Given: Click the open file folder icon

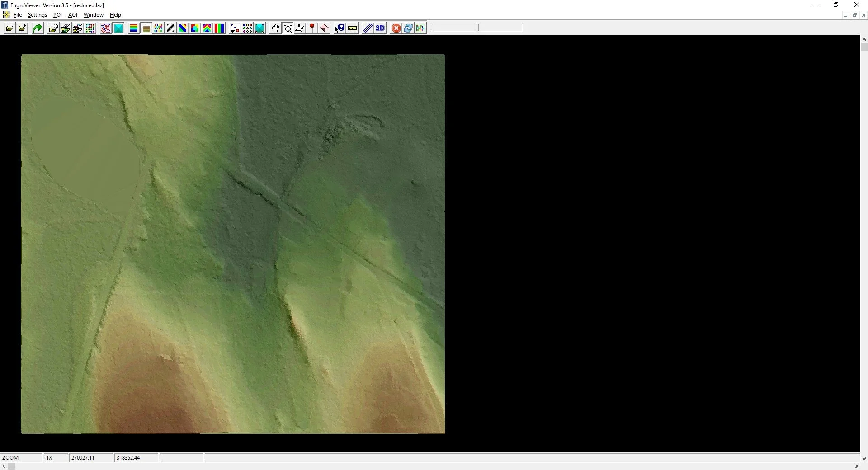Looking at the screenshot, I should point(9,28).
